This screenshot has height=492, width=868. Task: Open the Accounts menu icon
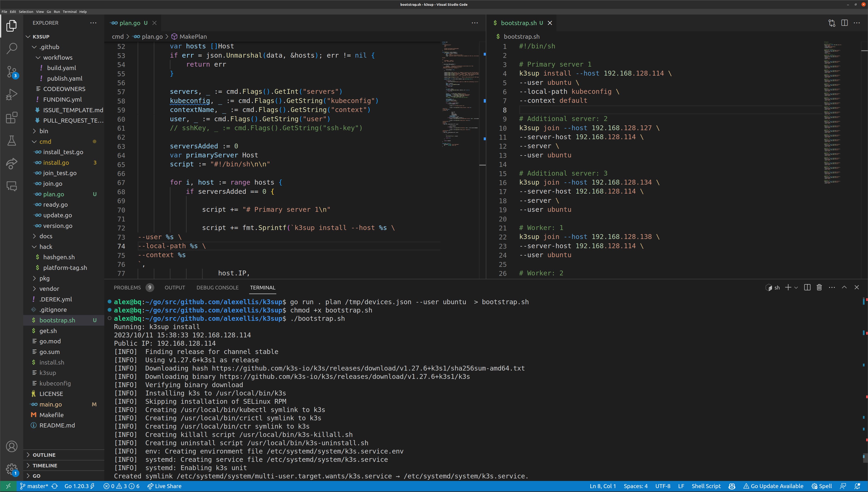(12, 446)
